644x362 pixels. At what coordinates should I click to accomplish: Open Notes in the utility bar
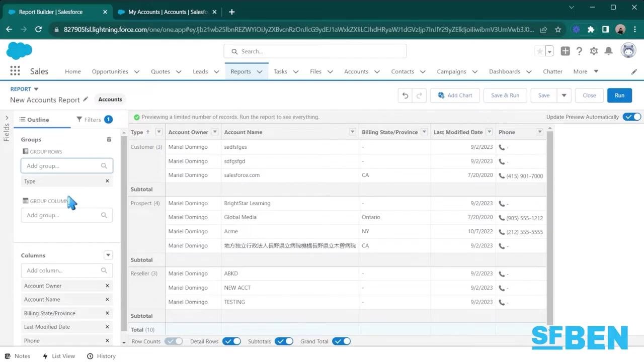point(18,356)
